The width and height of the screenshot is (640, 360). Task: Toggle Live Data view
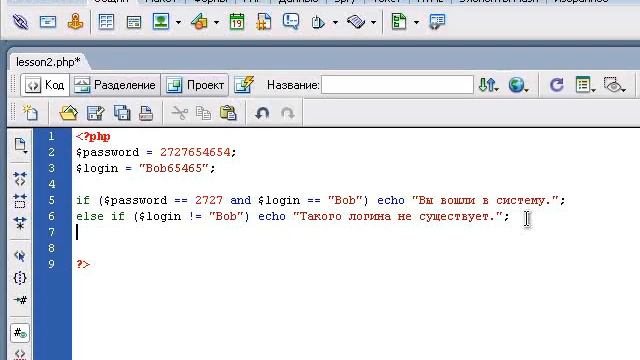pos(244,84)
